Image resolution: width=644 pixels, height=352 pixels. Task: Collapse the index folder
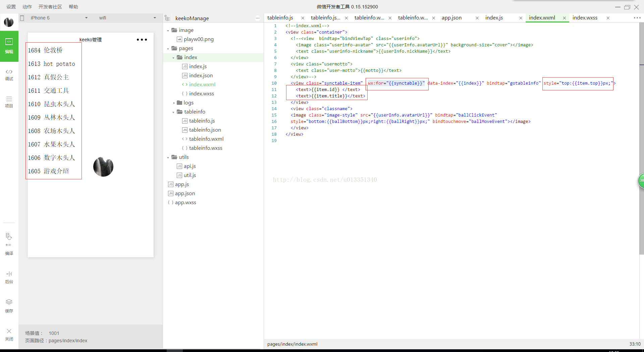pos(173,58)
